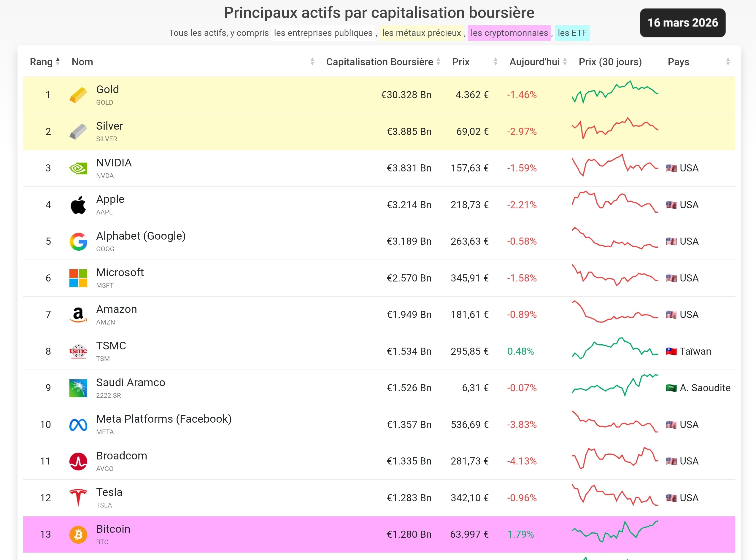Click the Google G logo
This screenshot has height=560, width=756.
tap(78, 242)
